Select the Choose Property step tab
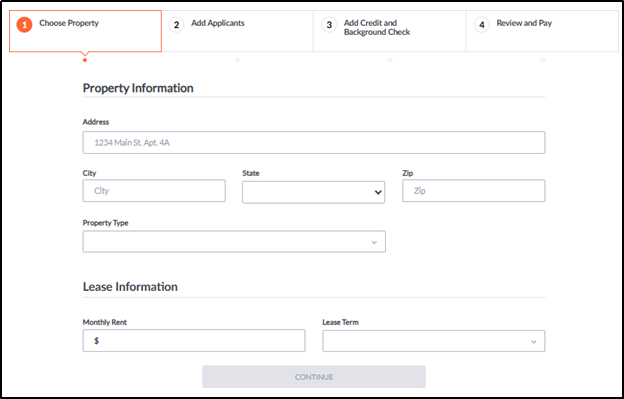The width and height of the screenshot is (624, 399). click(x=85, y=31)
